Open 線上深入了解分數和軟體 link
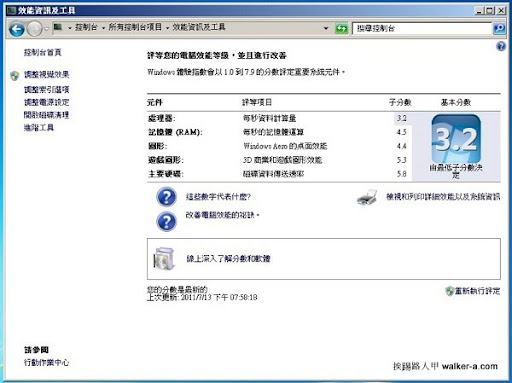Image resolution: width=512 pixels, height=383 pixels. (228, 259)
